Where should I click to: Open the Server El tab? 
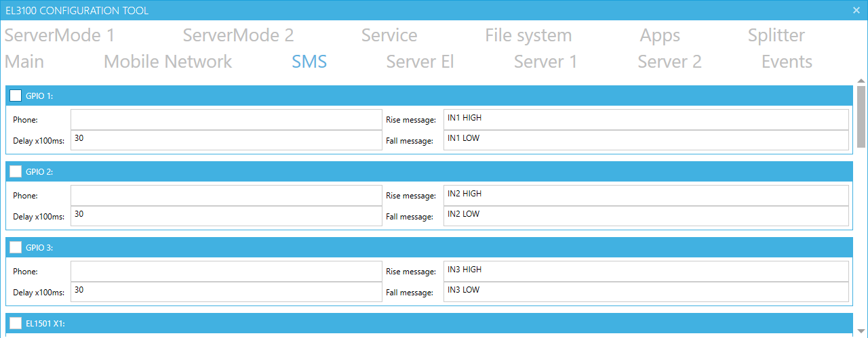pyautogui.click(x=420, y=62)
